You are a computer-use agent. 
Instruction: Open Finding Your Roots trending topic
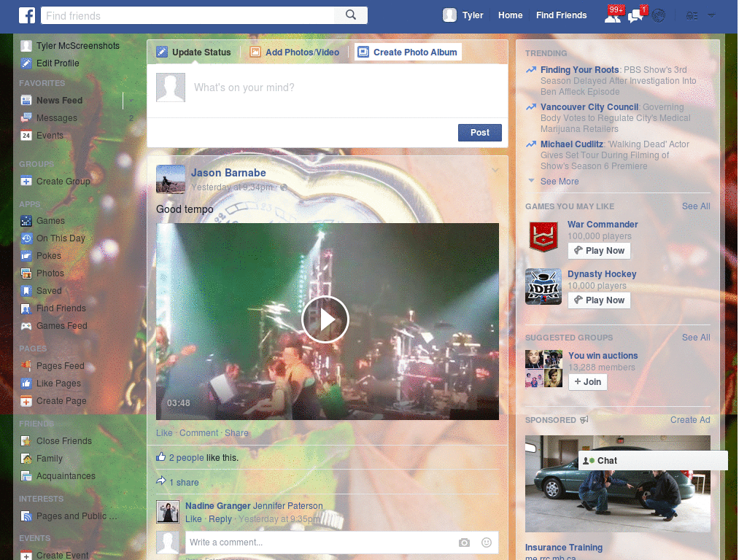[579, 69]
